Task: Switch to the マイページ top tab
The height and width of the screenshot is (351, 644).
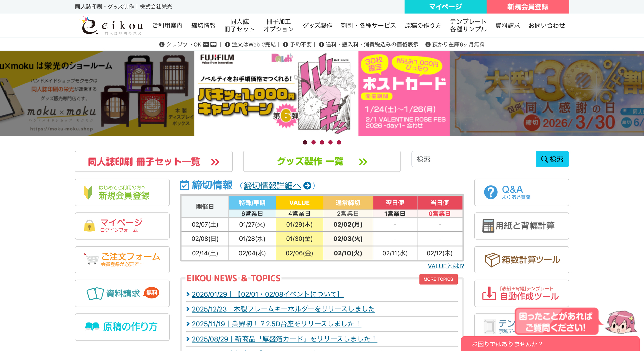Action: 445,7
